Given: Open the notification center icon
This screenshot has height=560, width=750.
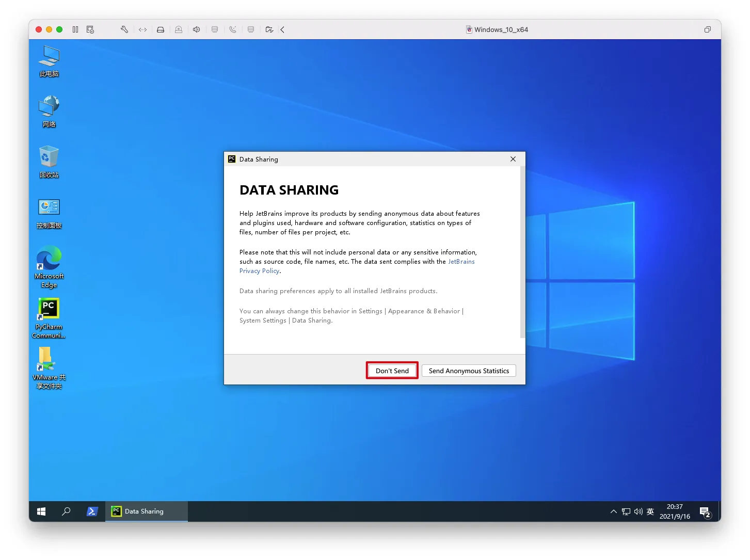Looking at the screenshot, I should click(706, 511).
